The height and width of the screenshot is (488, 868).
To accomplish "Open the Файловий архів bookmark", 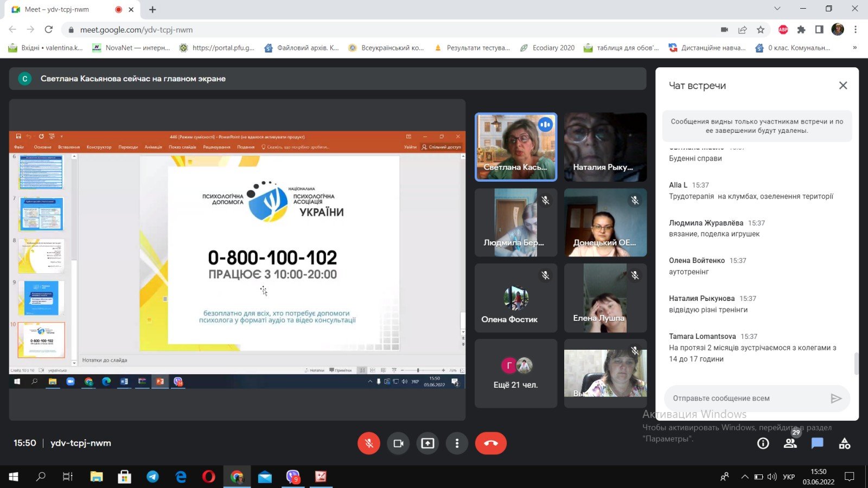I will [x=301, y=48].
